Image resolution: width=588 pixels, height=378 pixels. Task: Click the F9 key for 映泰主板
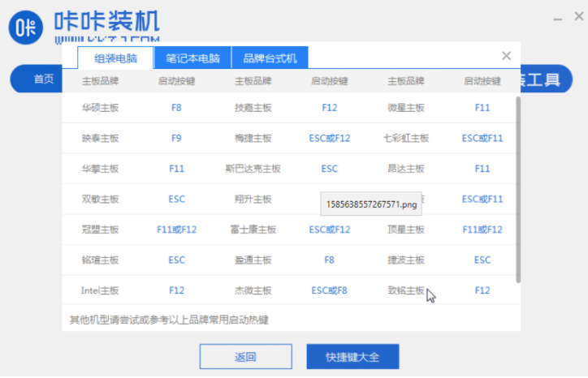pos(176,138)
